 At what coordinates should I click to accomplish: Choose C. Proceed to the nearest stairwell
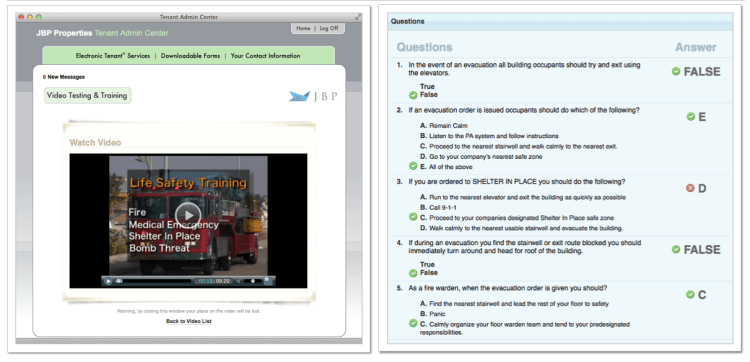click(x=518, y=146)
